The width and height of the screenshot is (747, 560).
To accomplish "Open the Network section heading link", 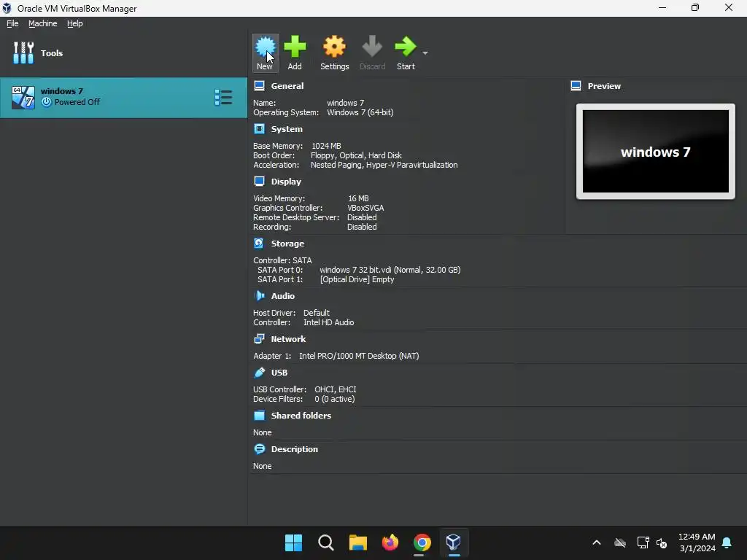I will click(x=288, y=339).
